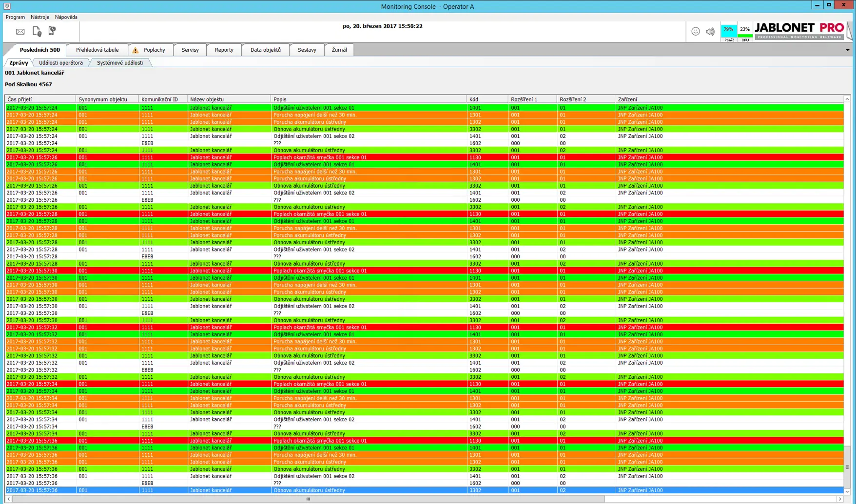The image size is (856, 504).
Task: Sort by Popis column header
Action: tap(368, 99)
